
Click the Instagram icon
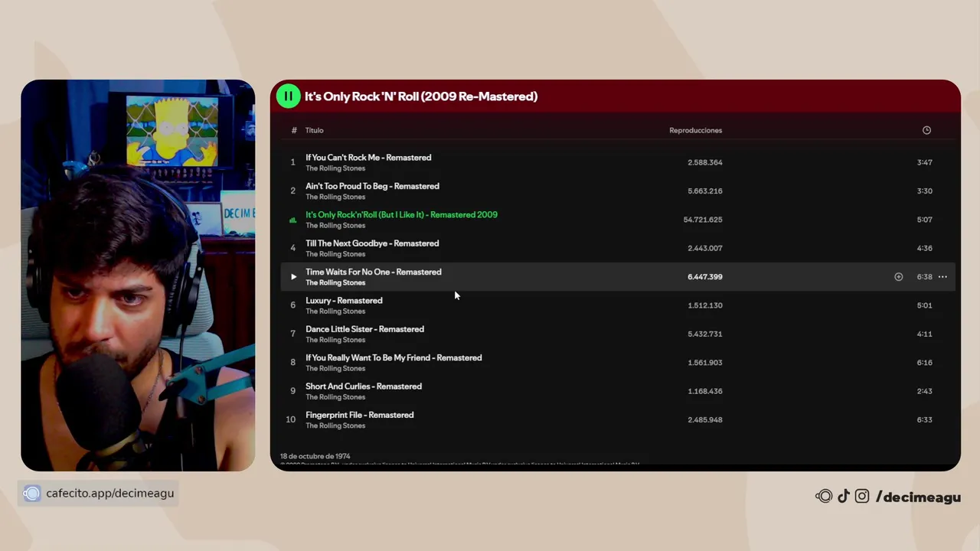point(862,497)
